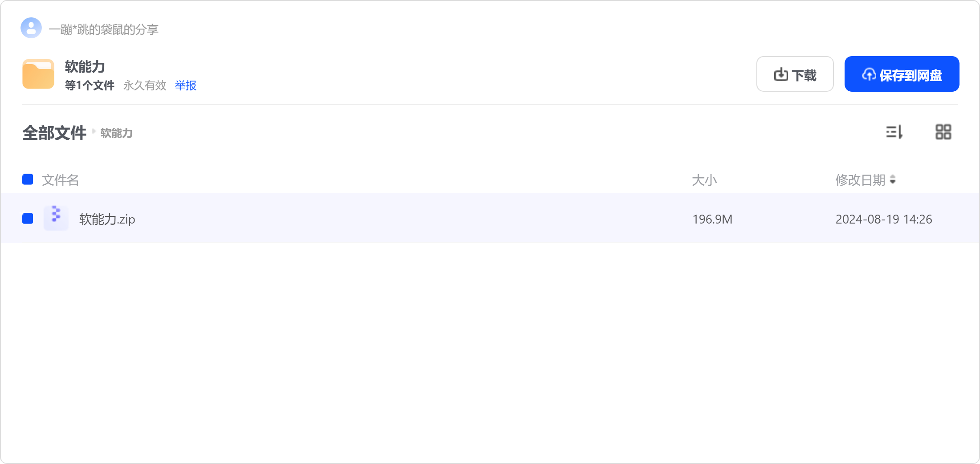This screenshot has height=464, width=980.
Task: Switch to grid view layout
Action: [943, 132]
